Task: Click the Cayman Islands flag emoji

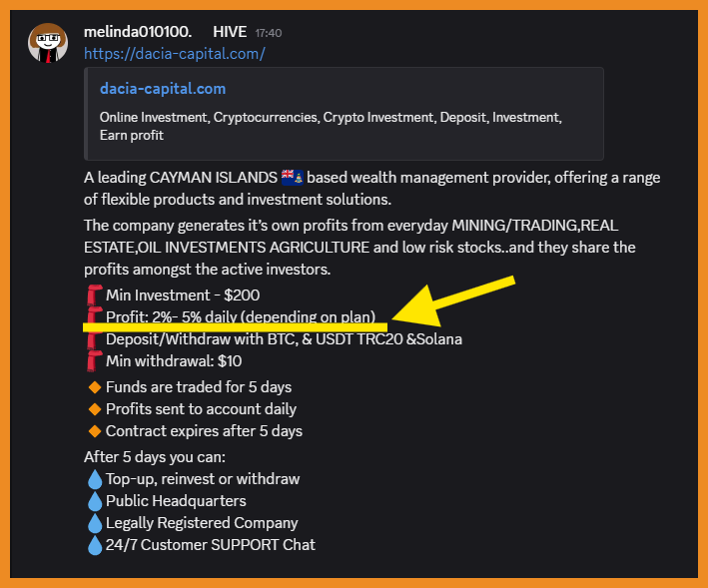Action: point(293,178)
